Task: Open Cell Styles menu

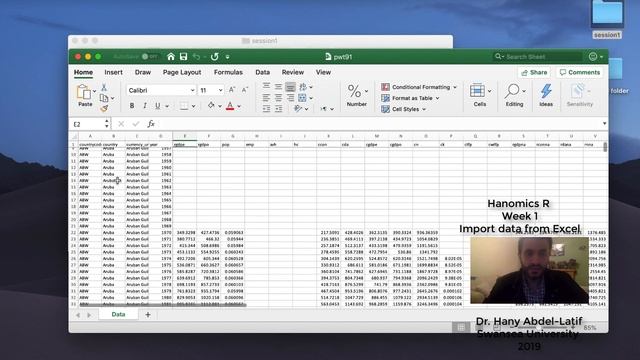Action: coord(403,109)
